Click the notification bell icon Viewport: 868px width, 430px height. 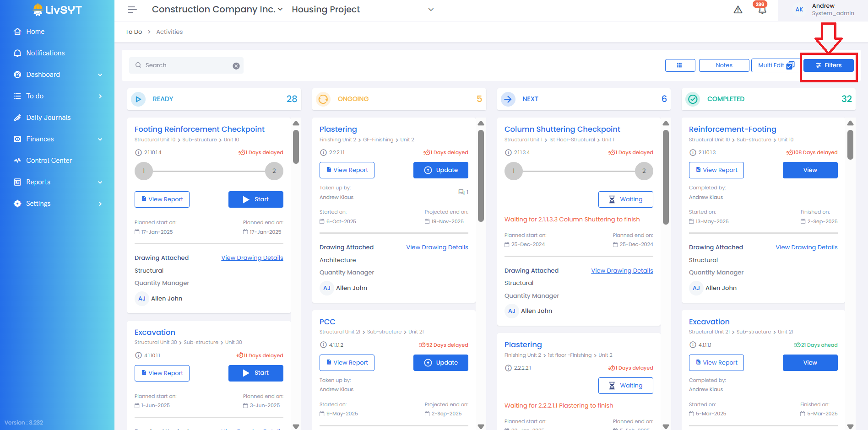coord(762,10)
